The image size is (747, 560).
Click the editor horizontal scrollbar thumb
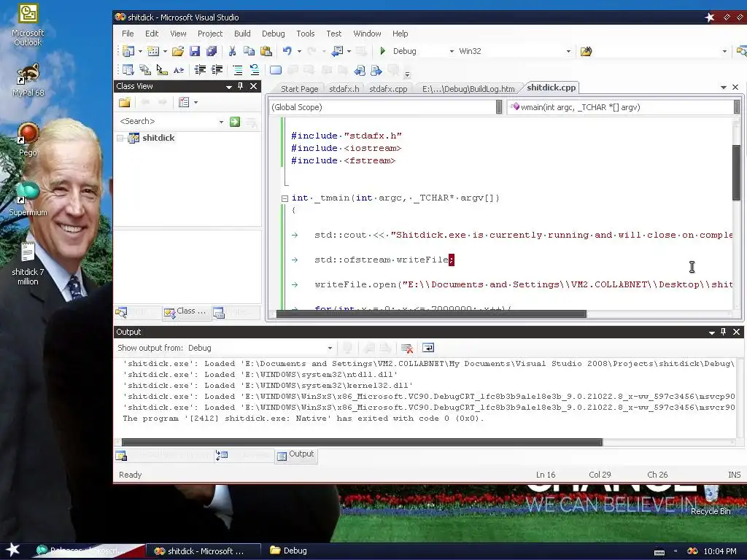click(x=432, y=314)
